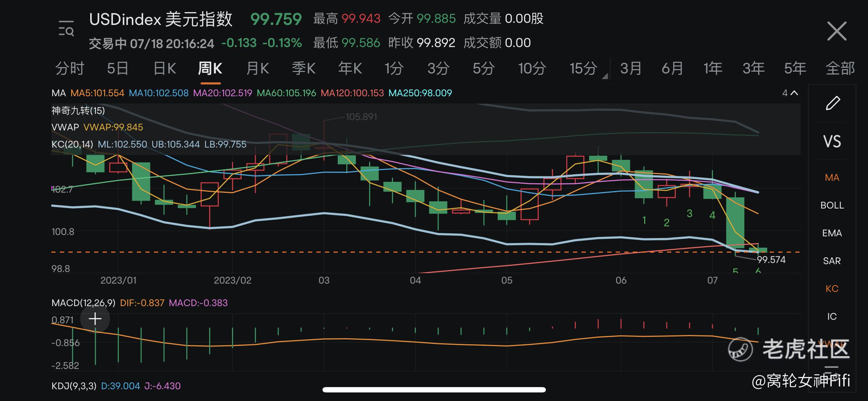Select the 分时 intraday tab
Viewport: 868px width, 401px height.
tap(70, 68)
